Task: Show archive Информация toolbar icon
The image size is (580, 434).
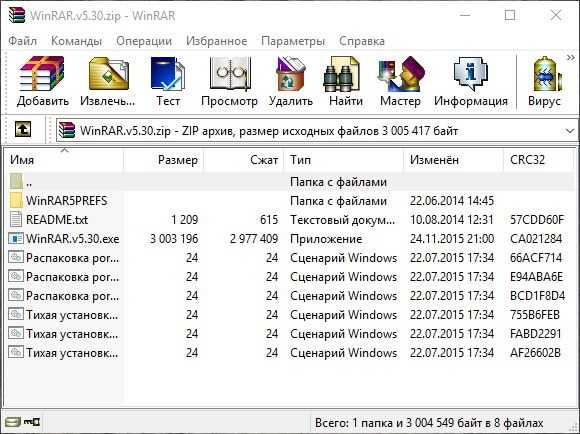Action: coord(471,73)
